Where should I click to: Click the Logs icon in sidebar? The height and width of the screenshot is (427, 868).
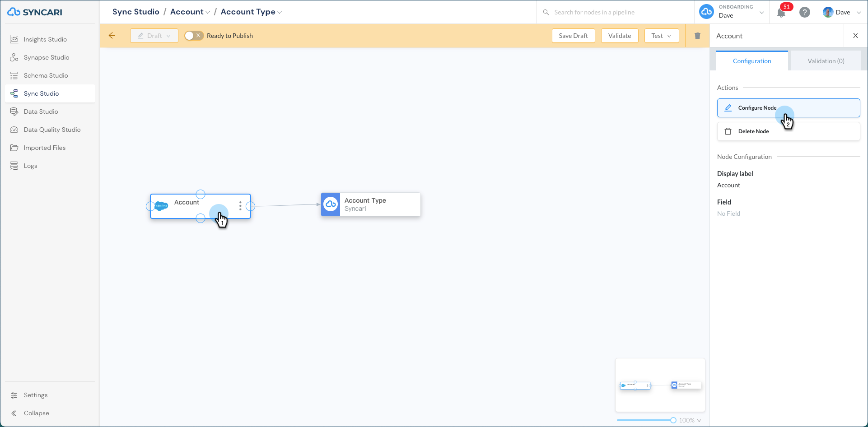click(14, 166)
